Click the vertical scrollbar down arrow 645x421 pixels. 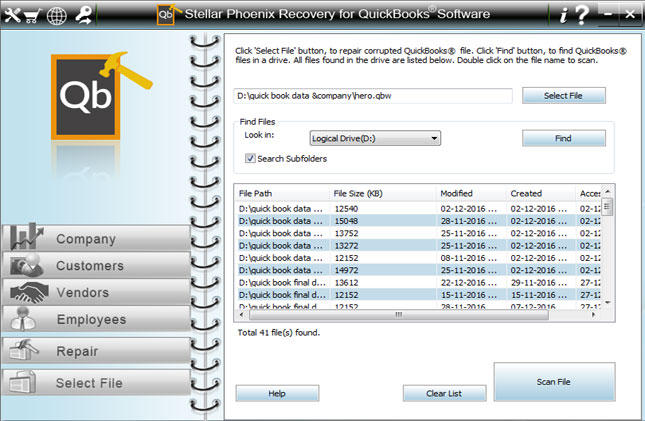point(608,302)
